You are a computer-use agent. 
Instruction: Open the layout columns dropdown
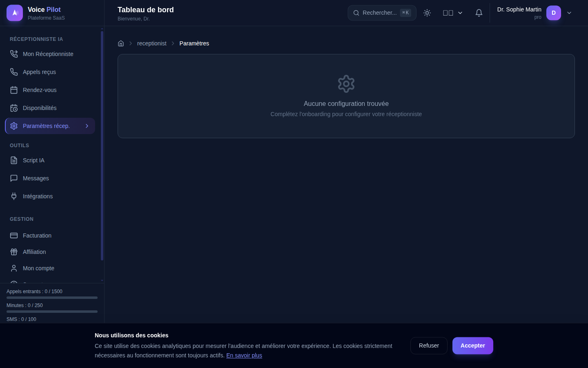453,13
